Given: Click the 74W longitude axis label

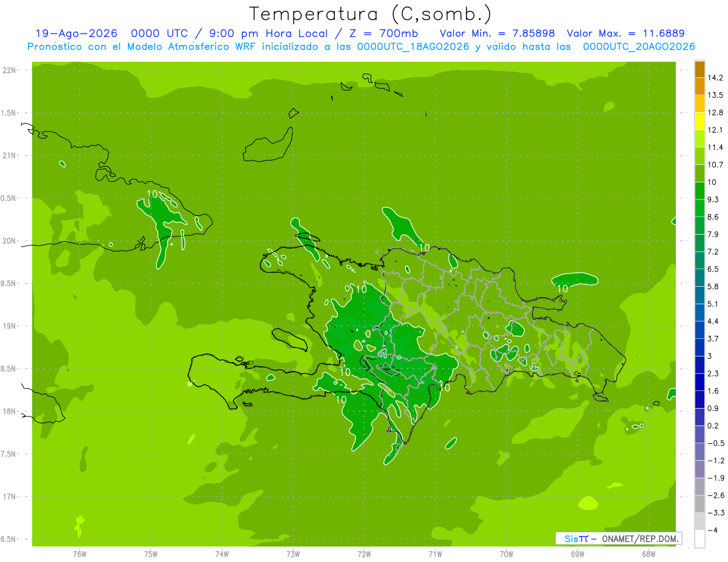Looking at the screenshot, I should [222, 554].
